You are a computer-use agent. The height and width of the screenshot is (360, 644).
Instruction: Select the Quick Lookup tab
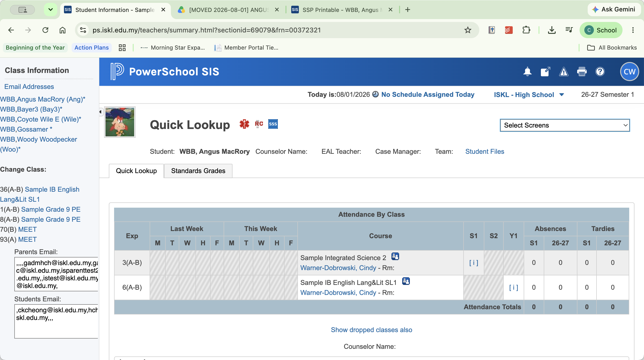[x=136, y=171]
